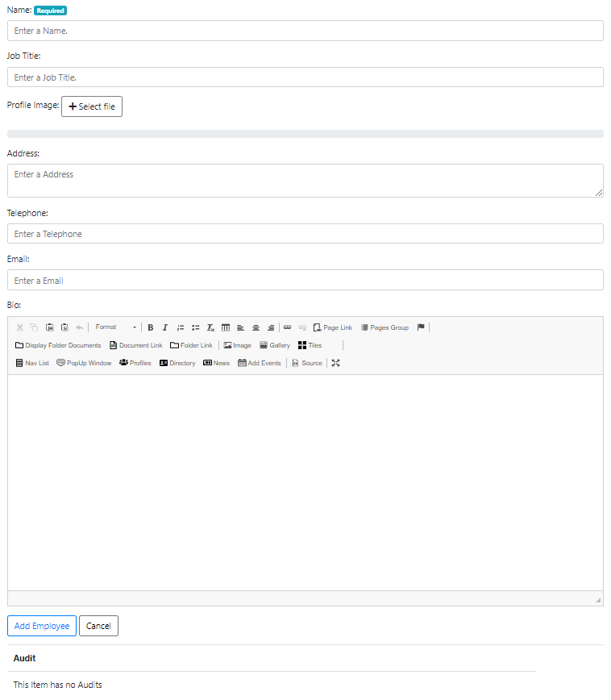Insert a table via toolbar icon
611x700 pixels.
[226, 327]
